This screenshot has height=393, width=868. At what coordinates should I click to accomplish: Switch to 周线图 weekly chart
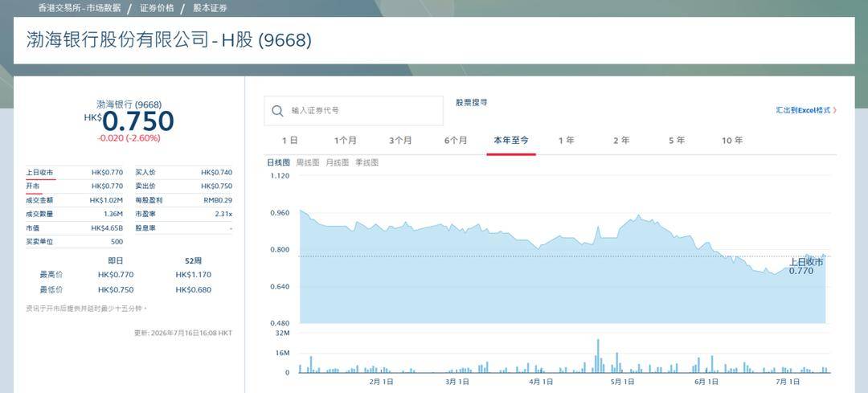coord(308,162)
